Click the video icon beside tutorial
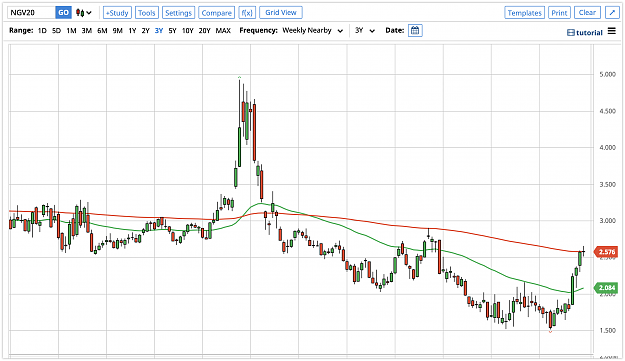This screenshot has height=361, width=625. [x=571, y=33]
